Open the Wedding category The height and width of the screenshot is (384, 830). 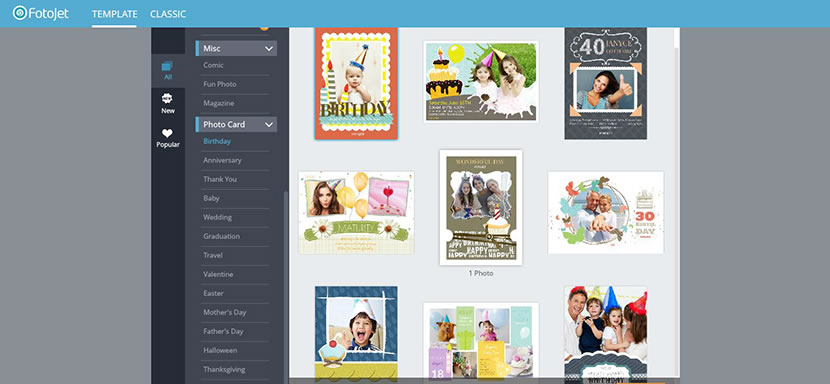[218, 218]
